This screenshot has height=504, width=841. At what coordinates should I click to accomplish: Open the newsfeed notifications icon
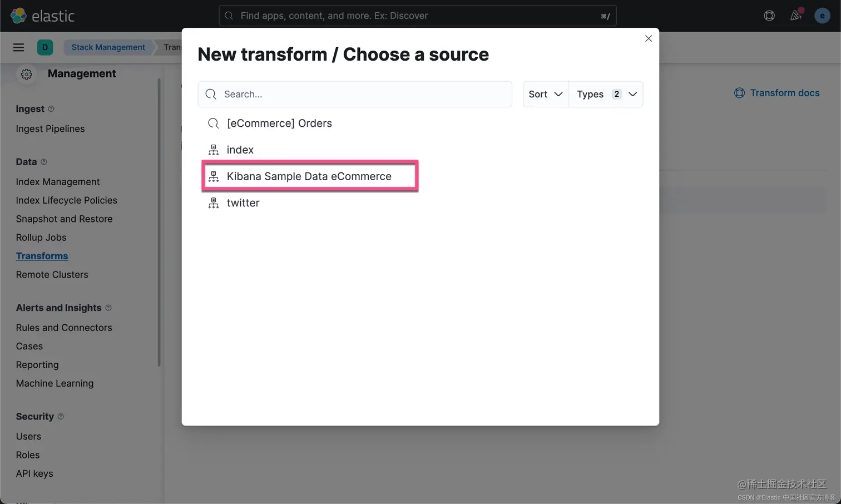click(x=796, y=15)
